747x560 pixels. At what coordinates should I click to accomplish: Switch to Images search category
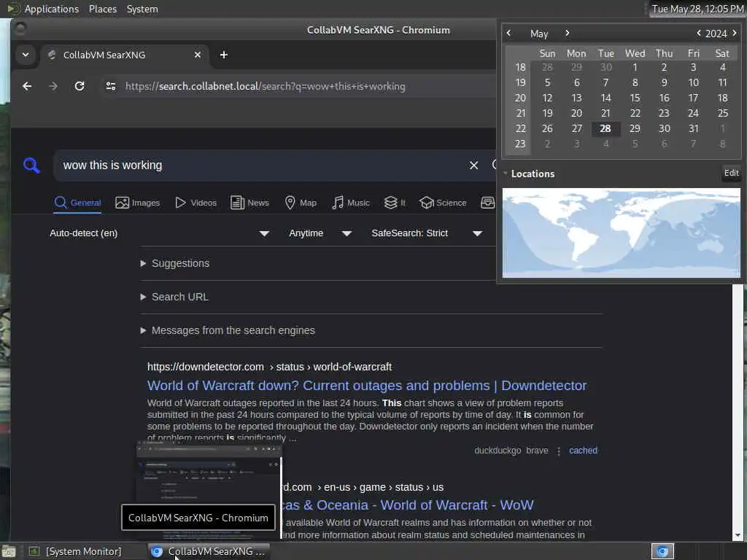point(138,203)
